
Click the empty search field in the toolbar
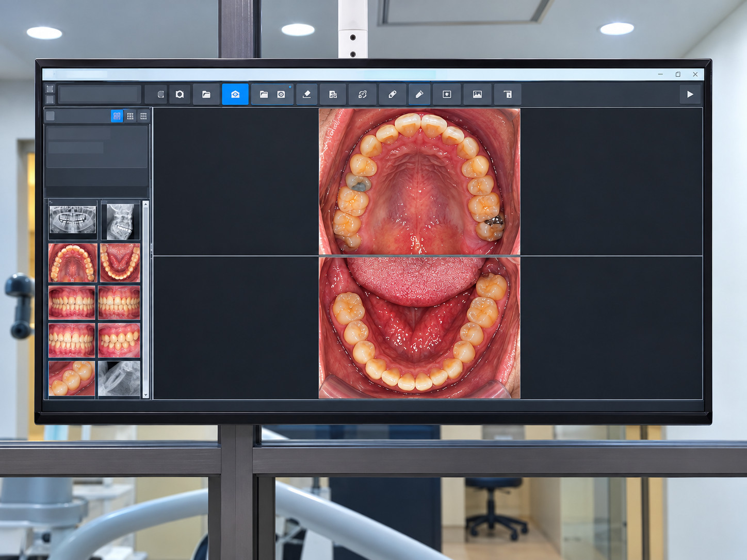coord(100,94)
